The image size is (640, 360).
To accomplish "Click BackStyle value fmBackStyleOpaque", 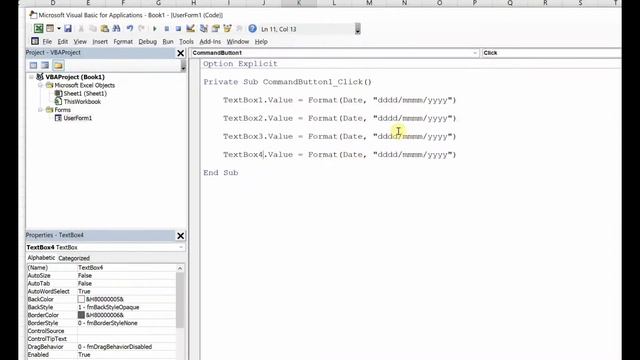I will pos(109,307).
